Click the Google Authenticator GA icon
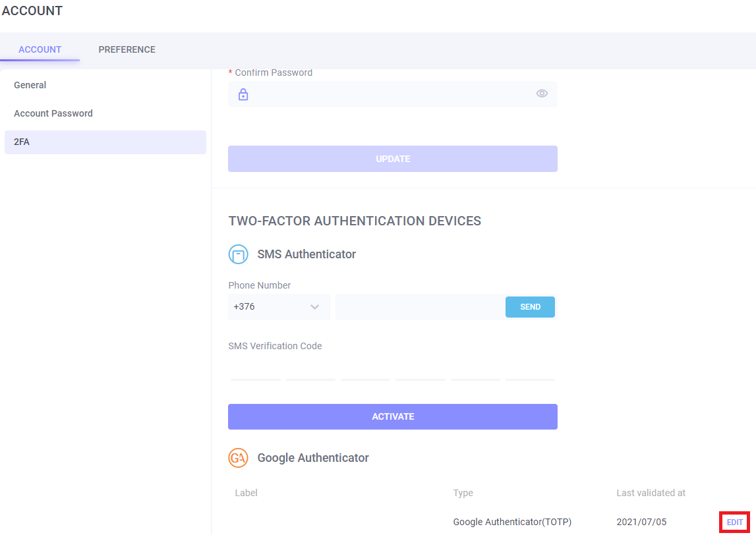The image size is (756, 535). click(238, 458)
